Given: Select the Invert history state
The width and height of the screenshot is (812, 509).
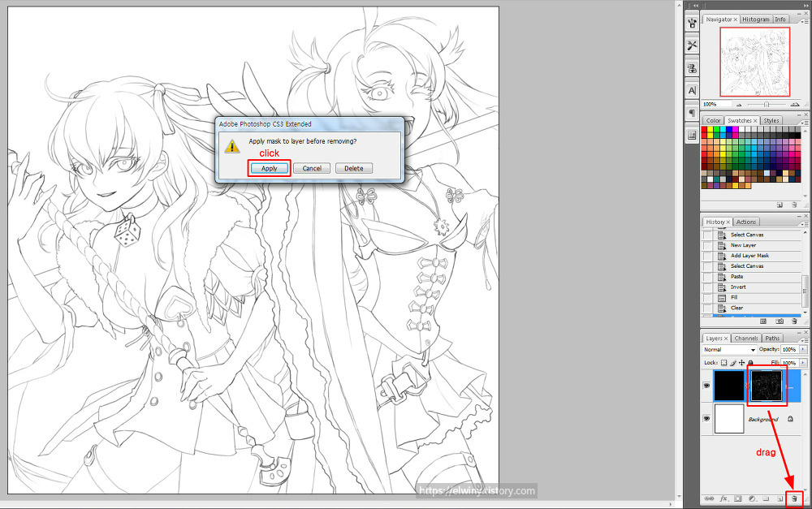Looking at the screenshot, I should coord(758,287).
